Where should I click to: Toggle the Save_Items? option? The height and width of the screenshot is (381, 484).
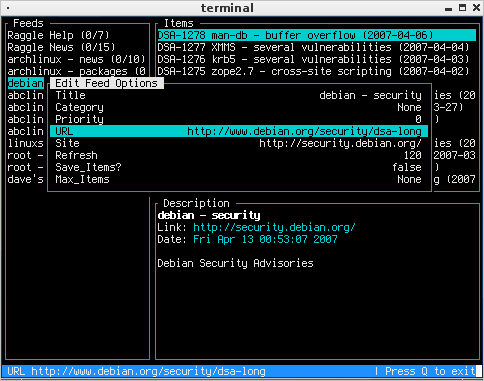click(x=239, y=167)
